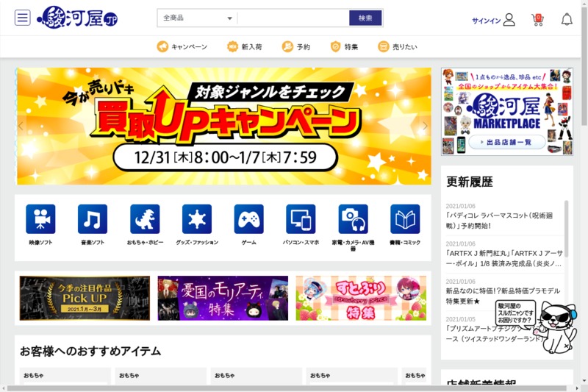Open the キャンペーン menu item
588x392 pixels.
182,47
